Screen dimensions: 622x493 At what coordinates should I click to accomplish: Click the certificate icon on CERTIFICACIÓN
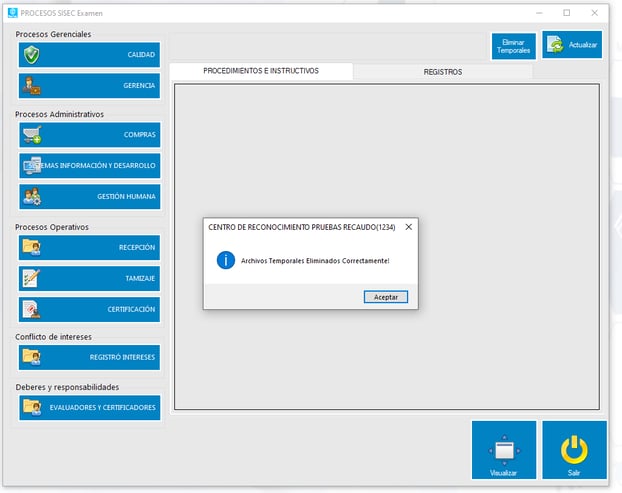[31, 309]
